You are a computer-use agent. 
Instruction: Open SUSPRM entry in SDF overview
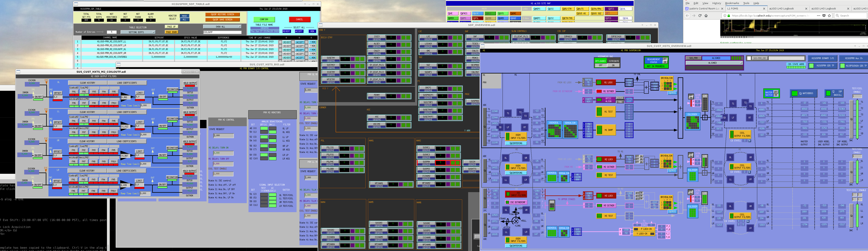coord(439,163)
